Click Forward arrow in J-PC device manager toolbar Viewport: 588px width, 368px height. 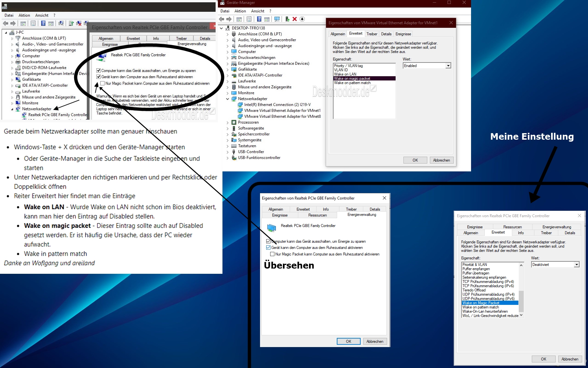click(13, 23)
